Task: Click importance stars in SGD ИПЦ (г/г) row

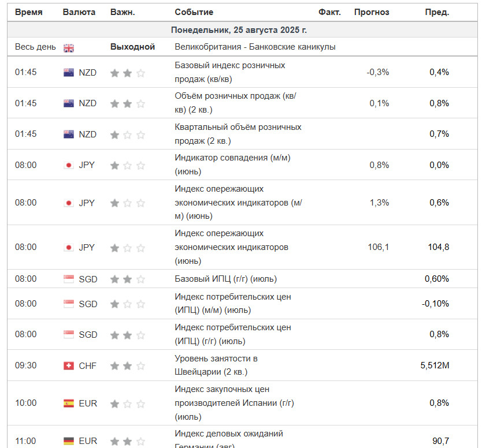Action: coord(128,335)
